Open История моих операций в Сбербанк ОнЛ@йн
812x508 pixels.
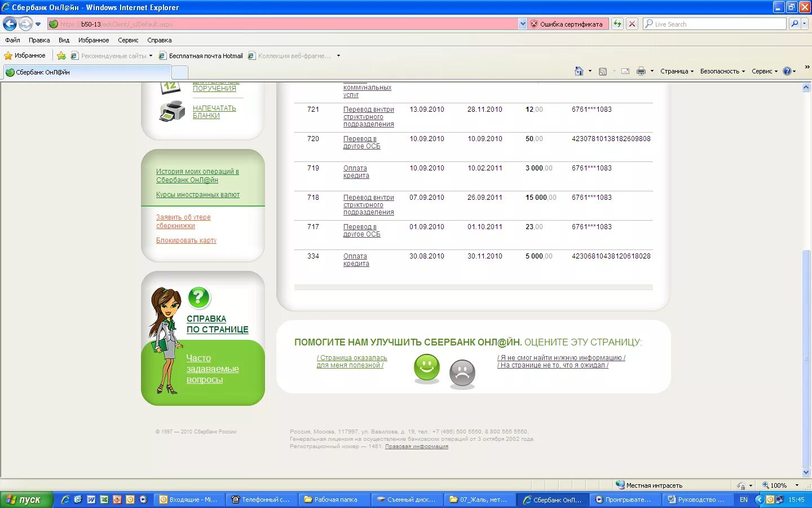point(197,176)
